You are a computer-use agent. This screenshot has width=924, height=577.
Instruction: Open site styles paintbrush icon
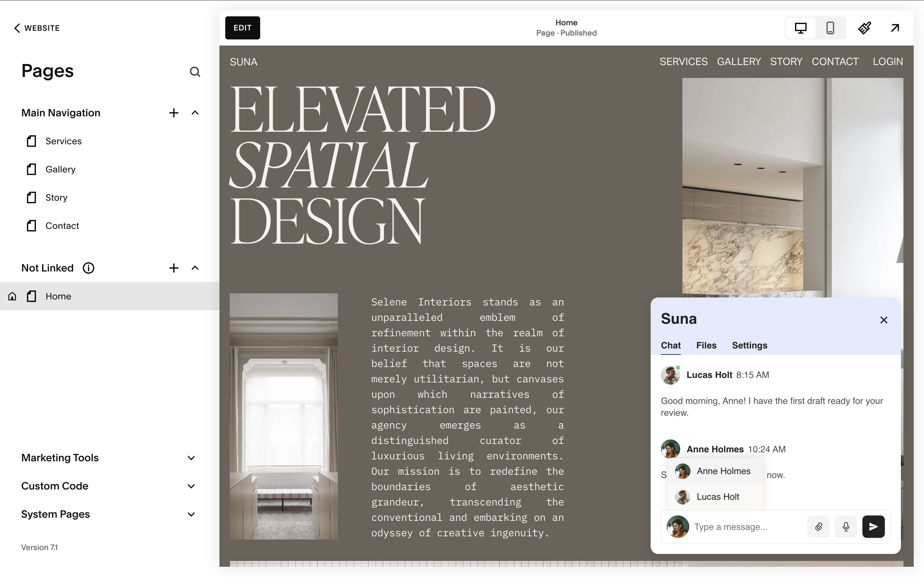pyautogui.click(x=864, y=28)
